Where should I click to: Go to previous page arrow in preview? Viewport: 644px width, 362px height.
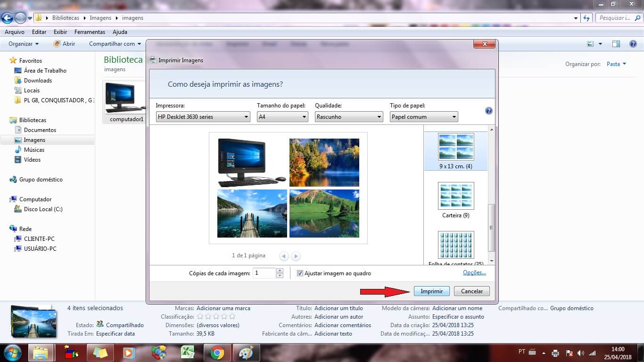pos(284,256)
